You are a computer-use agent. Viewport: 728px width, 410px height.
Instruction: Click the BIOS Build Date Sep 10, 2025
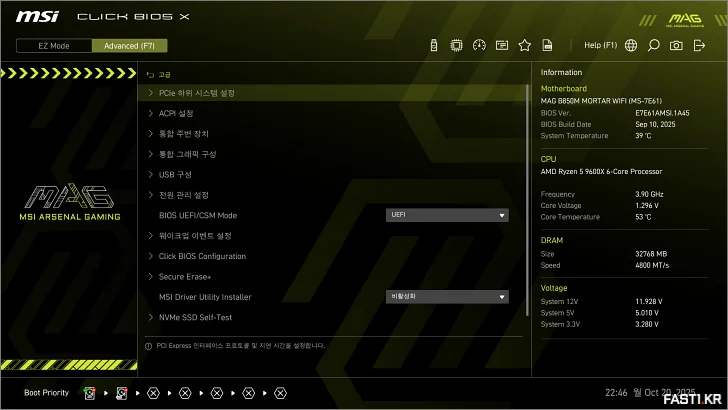[655, 124]
